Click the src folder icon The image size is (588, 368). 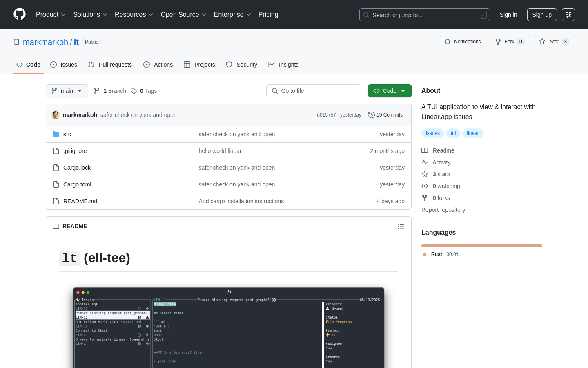(56, 134)
